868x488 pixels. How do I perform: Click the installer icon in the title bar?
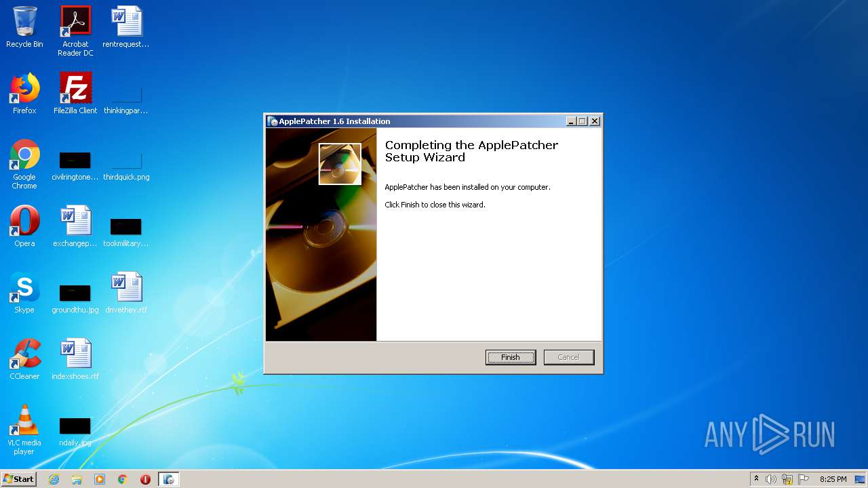point(273,121)
